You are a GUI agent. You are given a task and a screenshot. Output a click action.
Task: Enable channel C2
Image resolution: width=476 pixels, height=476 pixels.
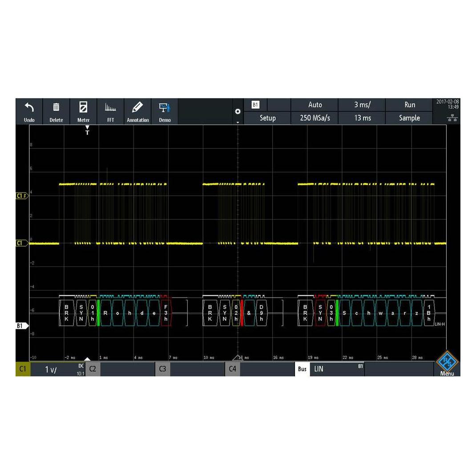tap(93, 369)
